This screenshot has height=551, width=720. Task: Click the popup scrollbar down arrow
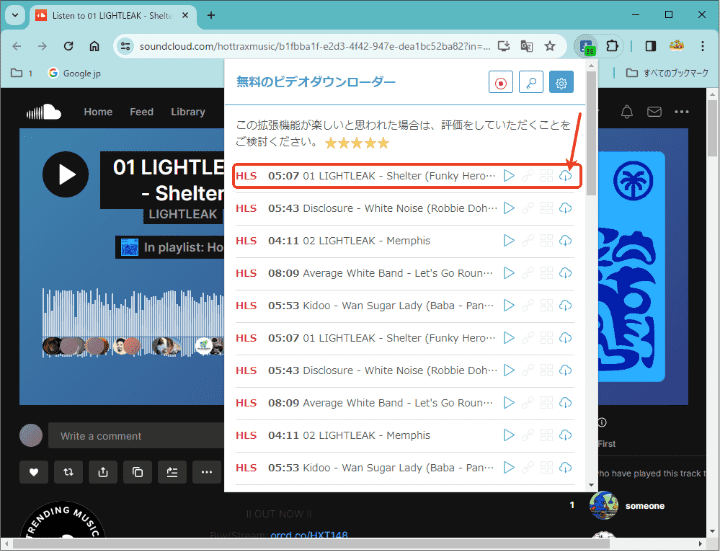[x=591, y=485]
